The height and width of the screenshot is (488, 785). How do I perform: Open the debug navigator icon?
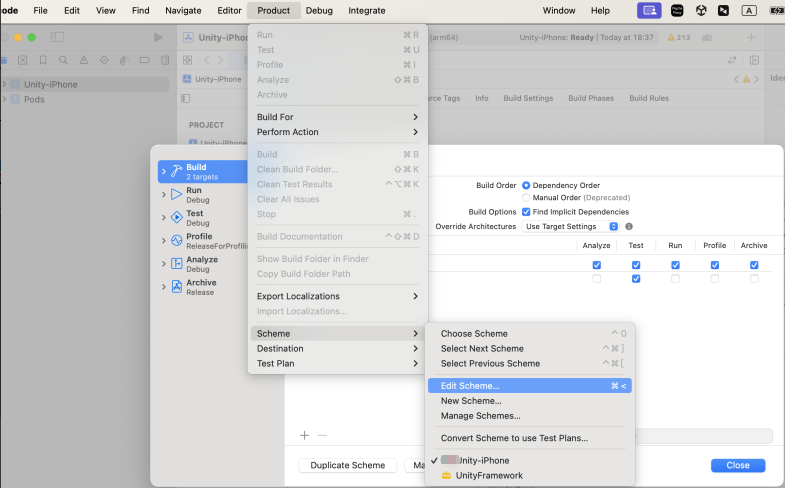pos(125,60)
